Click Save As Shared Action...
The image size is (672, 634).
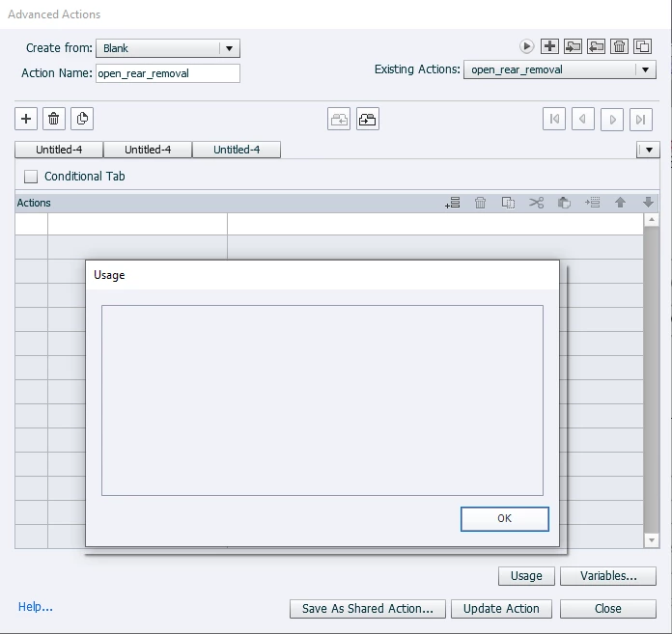point(368,609)
